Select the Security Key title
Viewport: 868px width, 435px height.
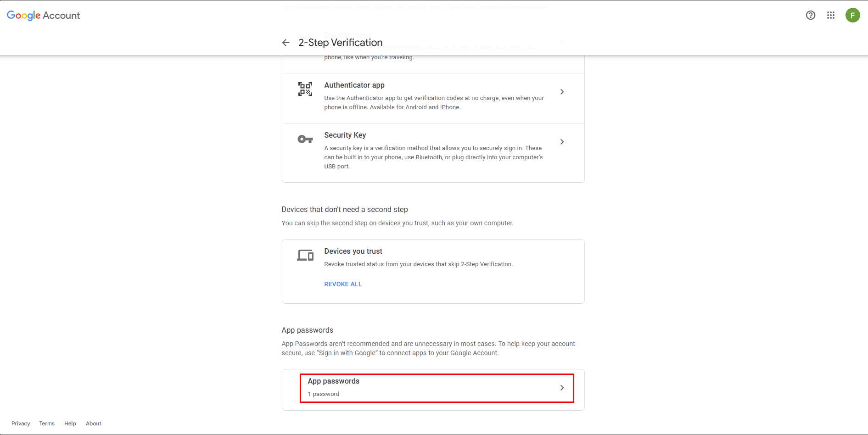345,135
